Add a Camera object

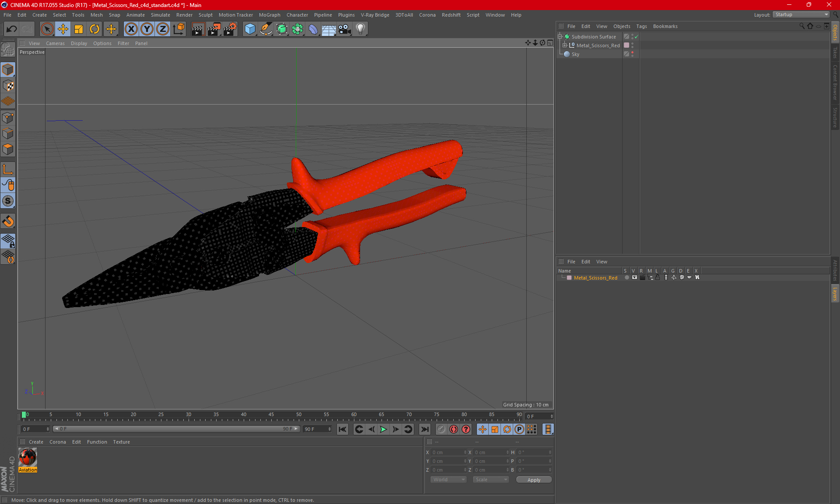(345, 29)
